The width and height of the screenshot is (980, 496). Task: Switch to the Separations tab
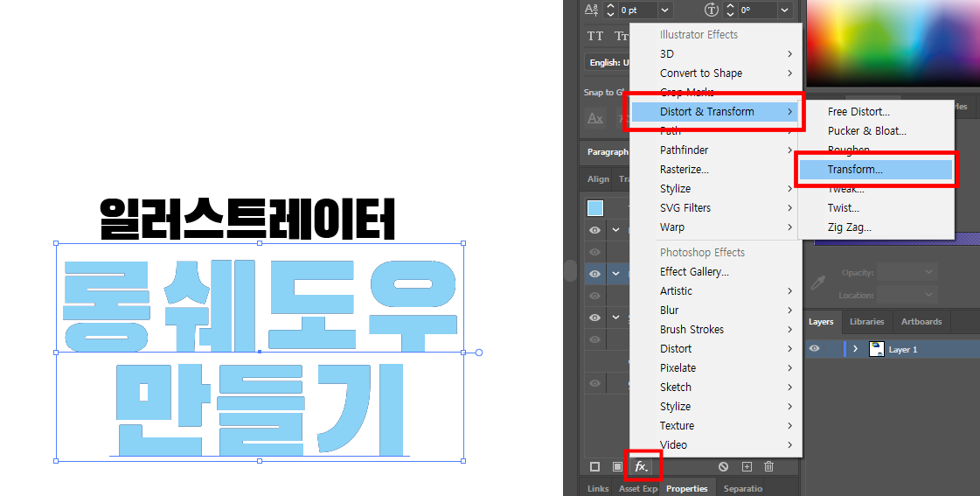coord(742,488)
